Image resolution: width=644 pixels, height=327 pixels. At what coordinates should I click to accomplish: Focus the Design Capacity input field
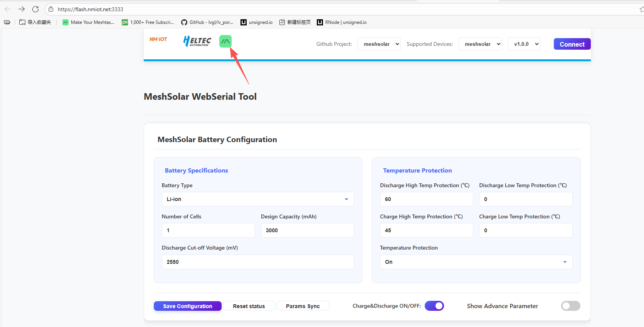pyautogui.click(x=307, y=230)
